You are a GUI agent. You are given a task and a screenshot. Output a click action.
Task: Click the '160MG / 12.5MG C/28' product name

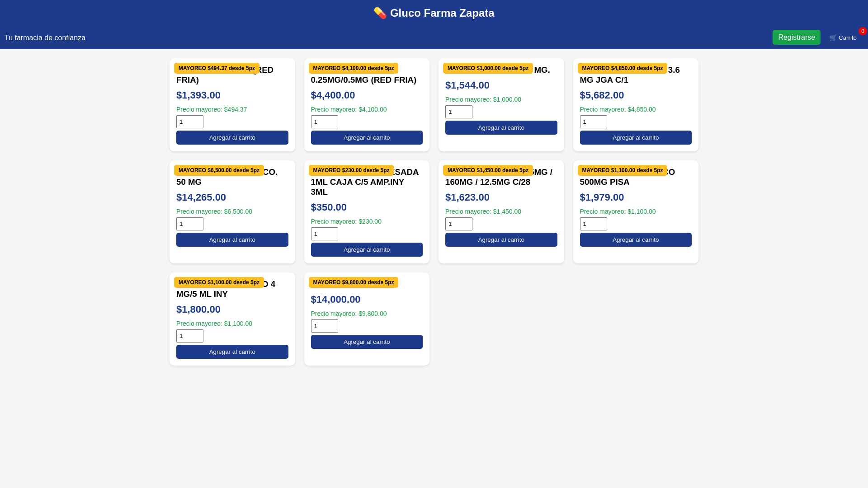click(487, 182)
